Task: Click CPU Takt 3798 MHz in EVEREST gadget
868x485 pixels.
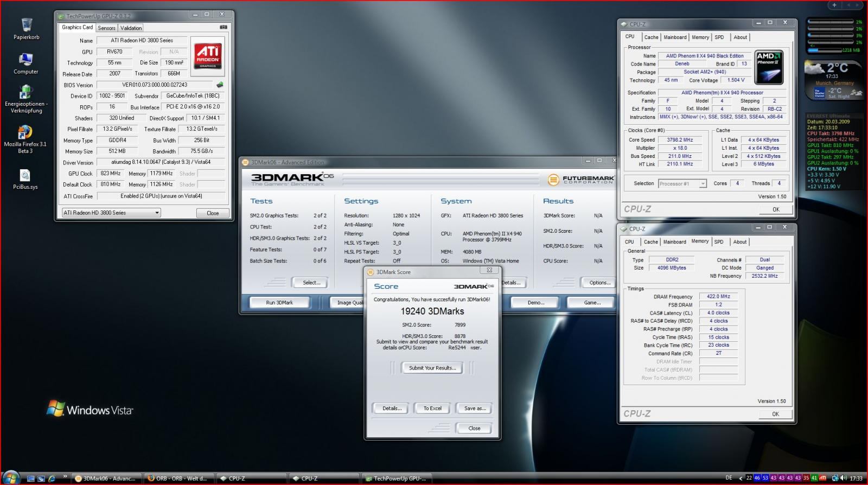Action: 831,133
